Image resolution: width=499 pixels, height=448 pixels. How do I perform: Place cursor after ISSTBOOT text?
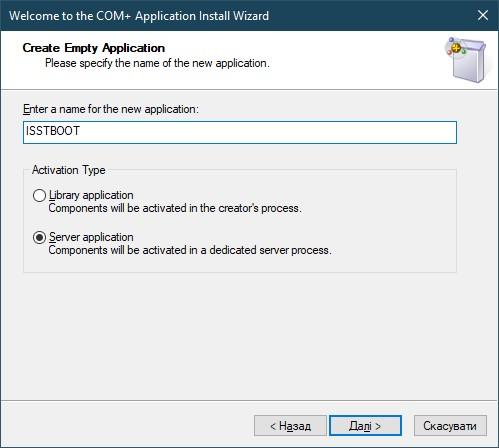(x=81, y=131)
